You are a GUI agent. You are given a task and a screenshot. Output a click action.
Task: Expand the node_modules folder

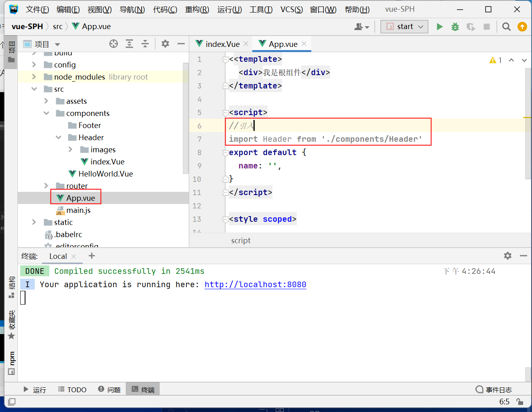pyautogui.click(x=34, y=77)
